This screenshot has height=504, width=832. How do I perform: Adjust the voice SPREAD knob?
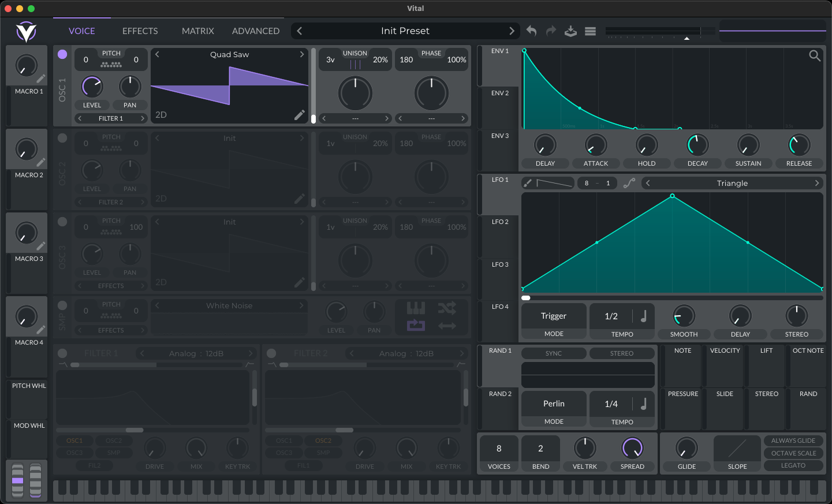click(x=632, y=448)
